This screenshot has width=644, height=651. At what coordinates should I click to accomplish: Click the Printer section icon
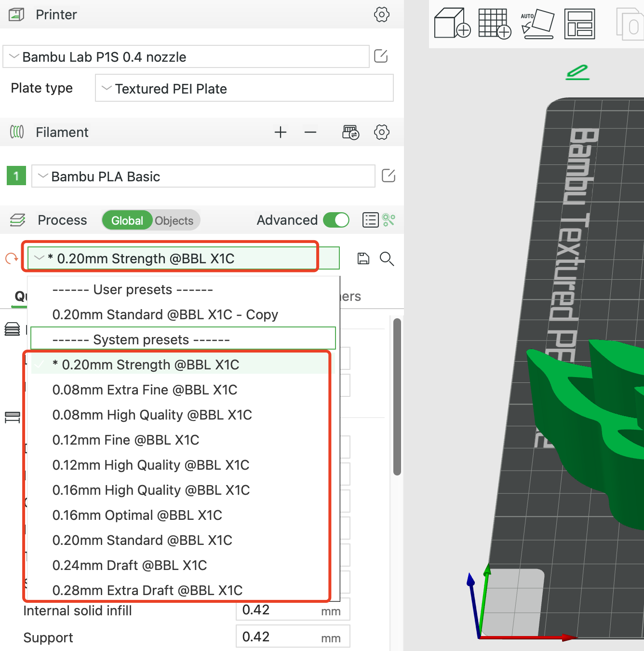17,14
